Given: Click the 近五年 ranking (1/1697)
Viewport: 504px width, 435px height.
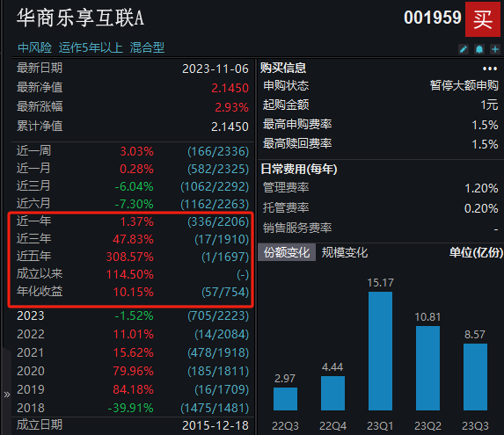Looking at the screenshot, I should coord(225,257).
